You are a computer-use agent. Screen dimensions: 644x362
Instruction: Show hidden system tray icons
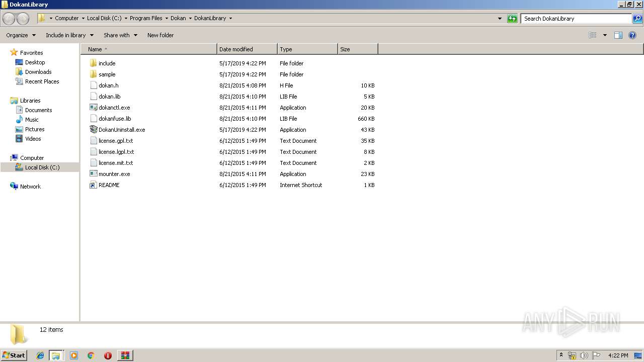pyautogui.click(x=561, y=355)
